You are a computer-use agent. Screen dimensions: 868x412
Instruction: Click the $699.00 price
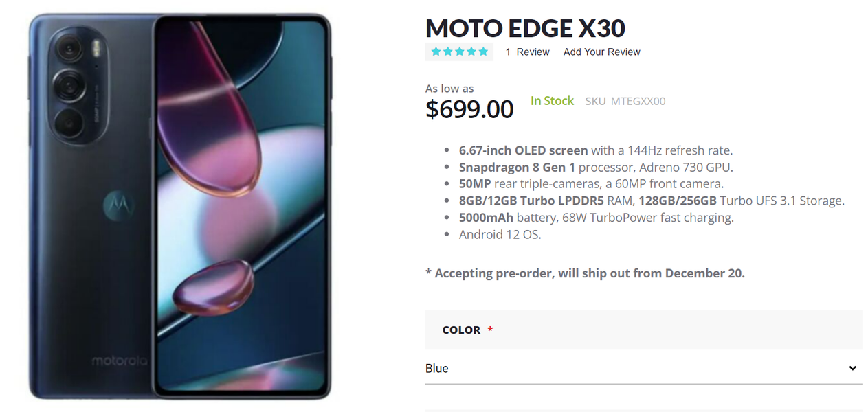(x=469, y=109)
